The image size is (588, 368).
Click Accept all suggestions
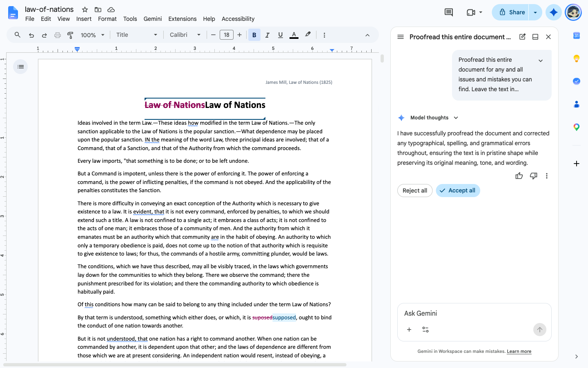[458, 191]
